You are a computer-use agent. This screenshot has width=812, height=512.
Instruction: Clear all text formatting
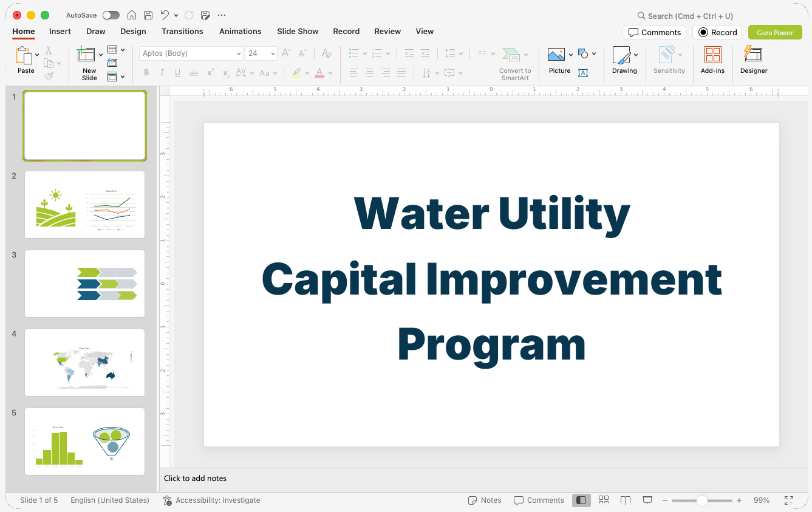pos(326,53)
